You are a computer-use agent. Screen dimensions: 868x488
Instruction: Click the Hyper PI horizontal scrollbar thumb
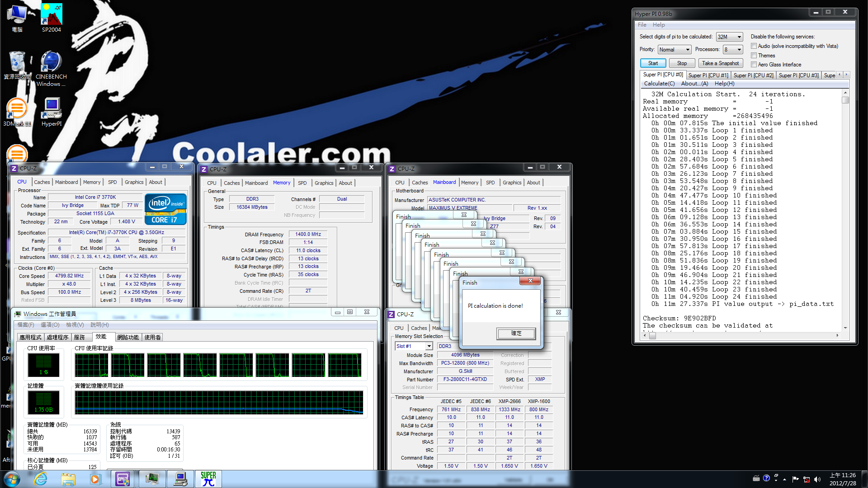pyautogui.click(x=652, y=335)
